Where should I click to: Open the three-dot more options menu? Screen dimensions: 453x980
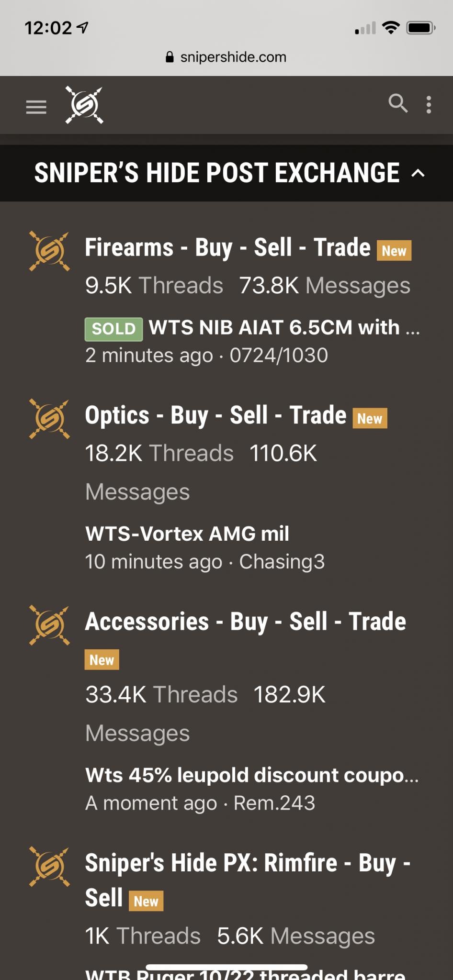click(429, 105)
